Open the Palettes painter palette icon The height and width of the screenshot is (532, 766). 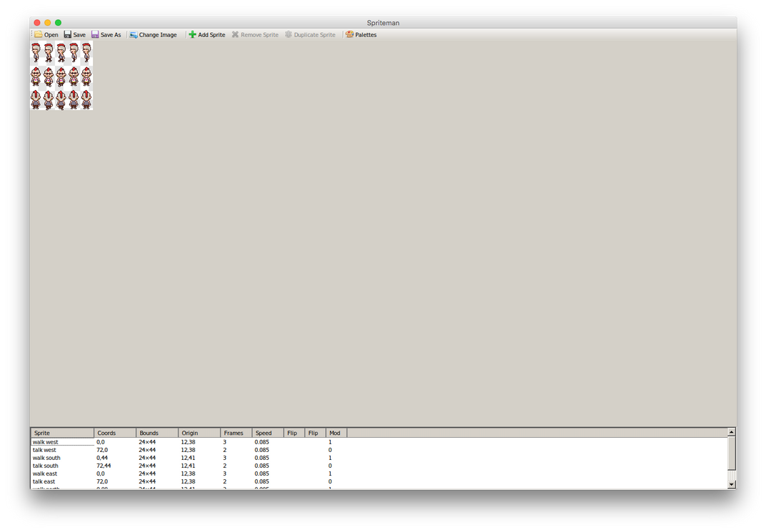(x=349, y=35)
